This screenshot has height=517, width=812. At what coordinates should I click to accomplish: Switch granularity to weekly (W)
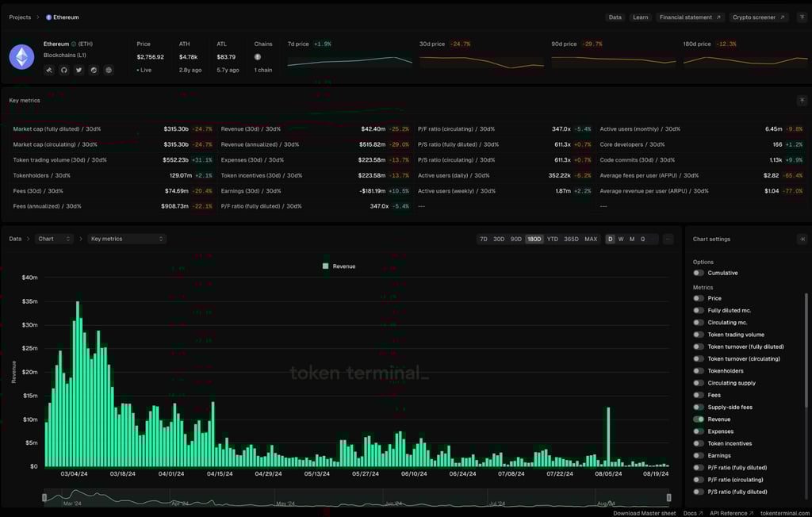(x=621, y=239)
